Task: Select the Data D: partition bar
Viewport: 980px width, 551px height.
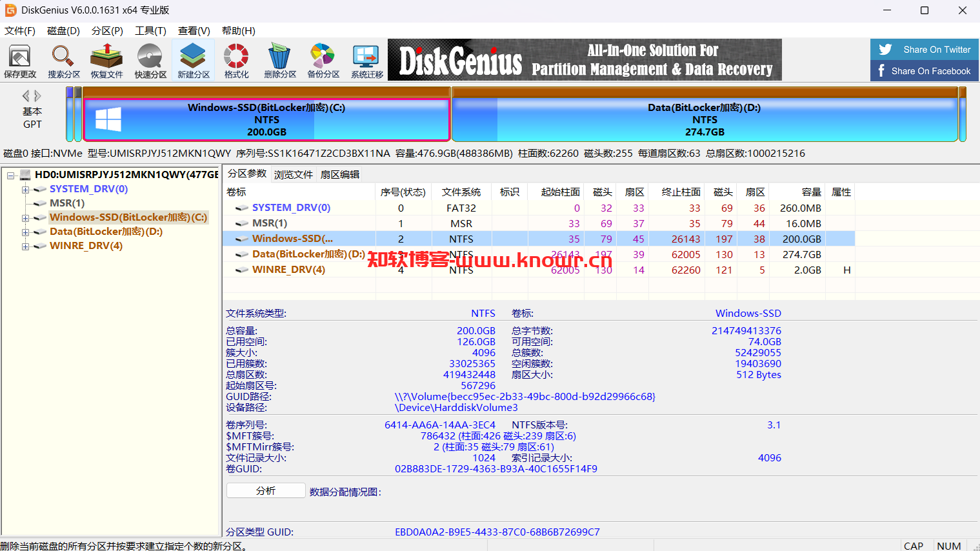Action: (x=705, y=119)
